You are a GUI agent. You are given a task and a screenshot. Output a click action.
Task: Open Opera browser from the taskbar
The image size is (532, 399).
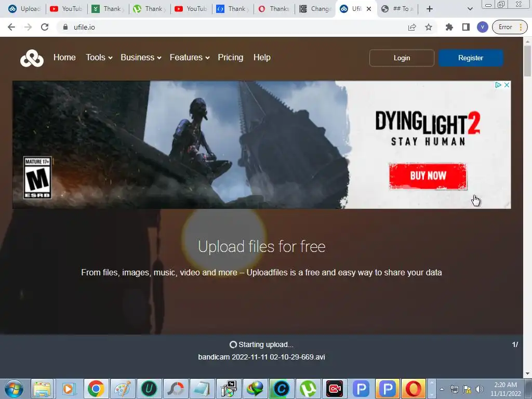pyautogui.click(x=413, y=389)
